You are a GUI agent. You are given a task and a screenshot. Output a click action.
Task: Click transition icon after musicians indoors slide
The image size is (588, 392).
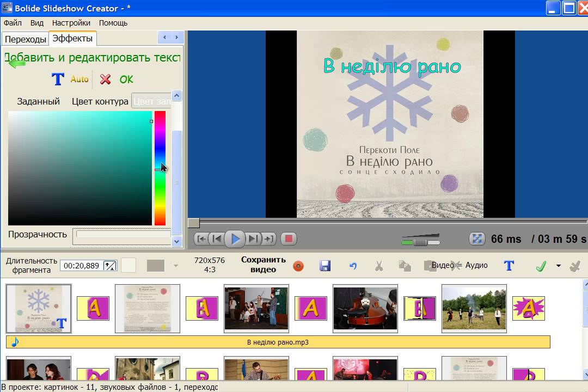coord(311,308)
